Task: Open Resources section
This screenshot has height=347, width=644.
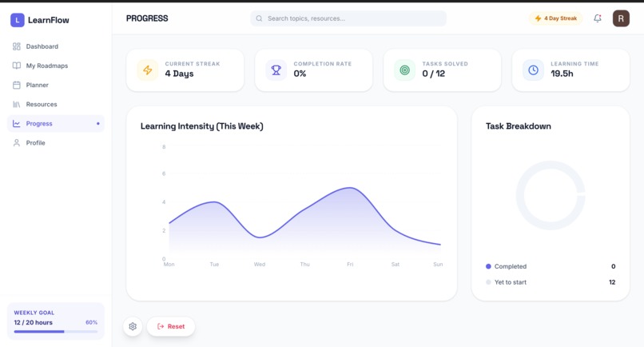Action: tap(56, 105)
